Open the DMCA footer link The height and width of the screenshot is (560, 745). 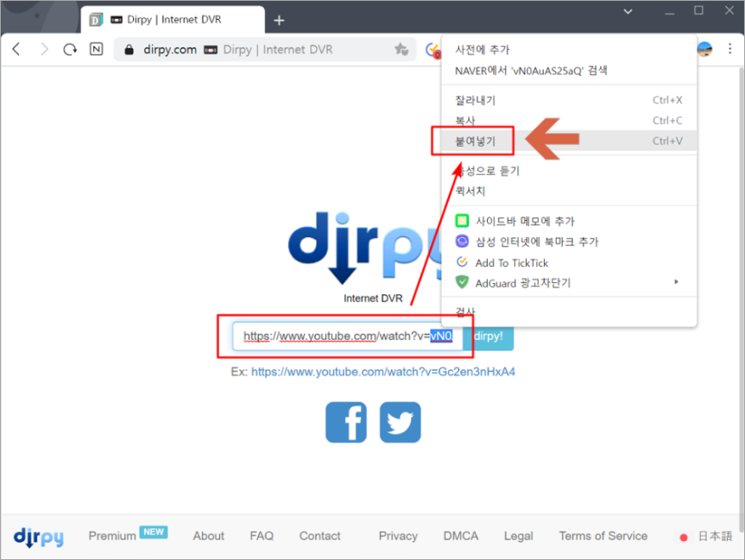pos(461,536)
